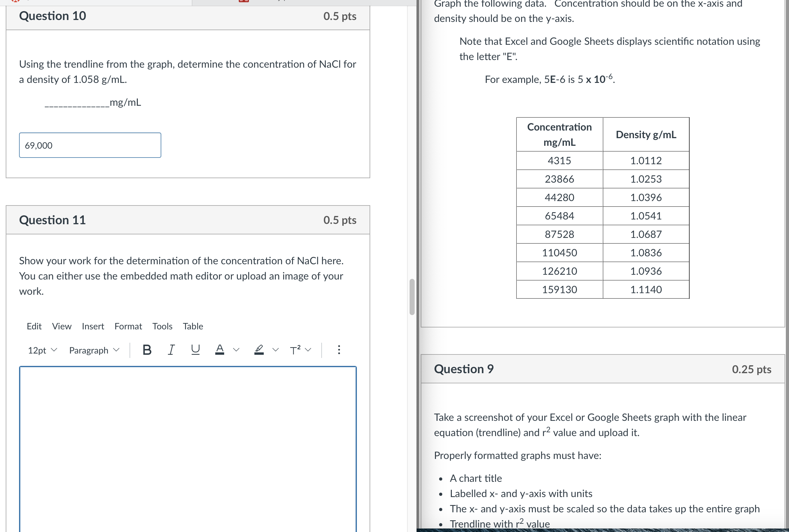
Task: Apply Underline formatting in the editor toolbar
Action: (195, 350)
